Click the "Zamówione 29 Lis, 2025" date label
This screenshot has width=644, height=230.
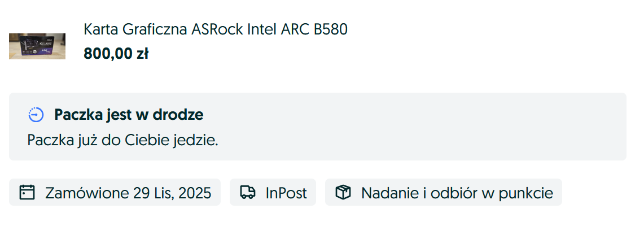pyautogui.click(x=128, y=193)
